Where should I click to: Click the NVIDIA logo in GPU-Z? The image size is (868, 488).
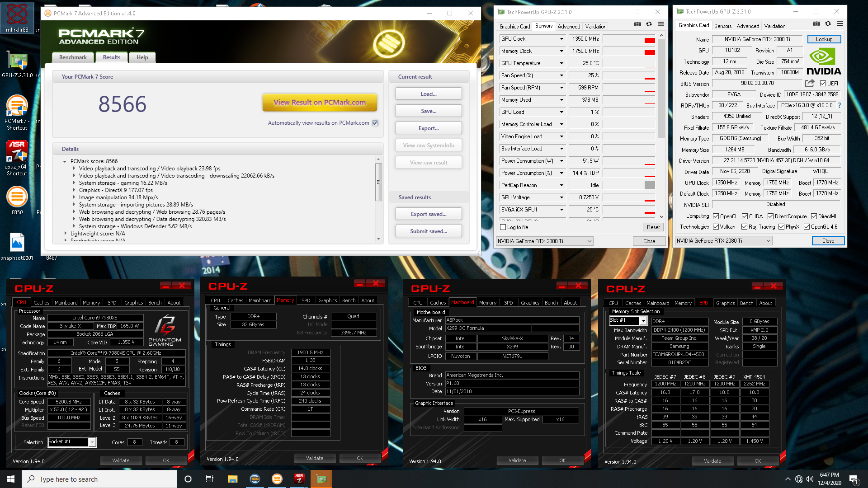pyautogui.click(x=824, y=62)
